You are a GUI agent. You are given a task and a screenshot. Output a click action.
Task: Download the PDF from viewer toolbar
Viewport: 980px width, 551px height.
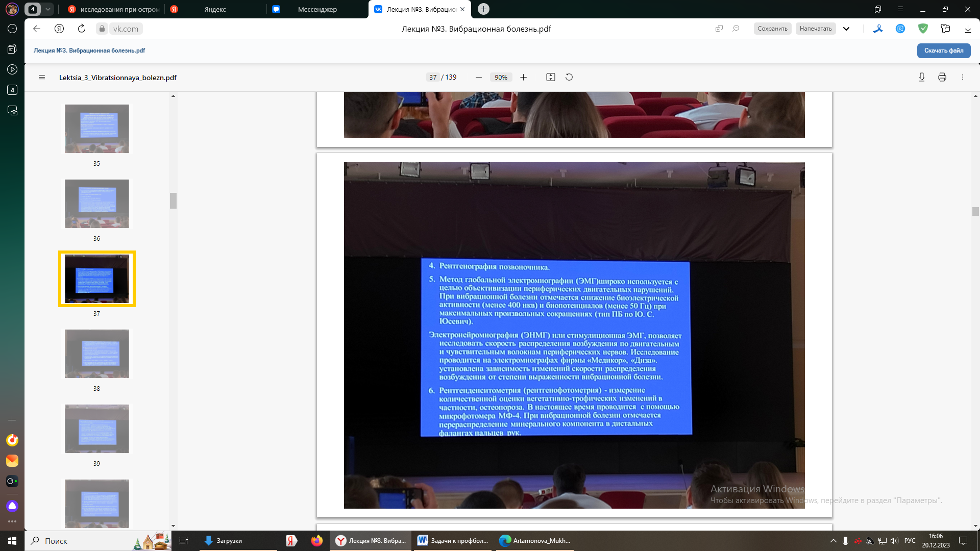[x=921, y=78]
